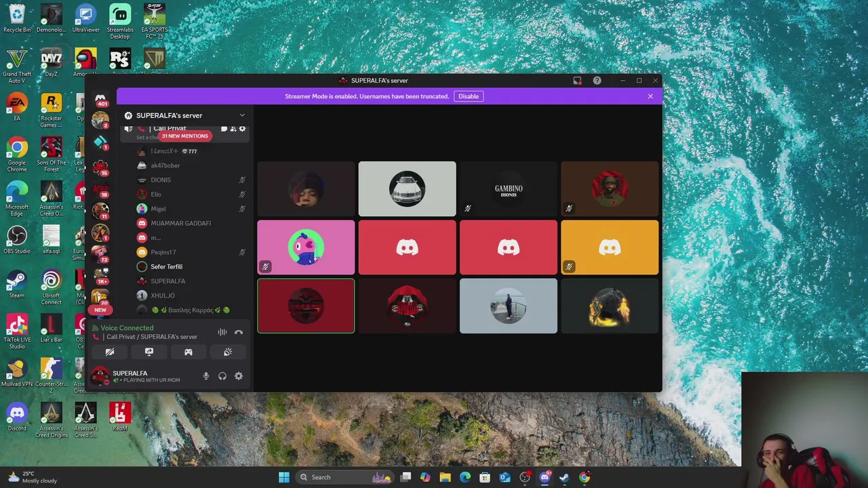Edit Call Privat channel settings gear
This screenshot has width=868, height=488.
point(242,129)
